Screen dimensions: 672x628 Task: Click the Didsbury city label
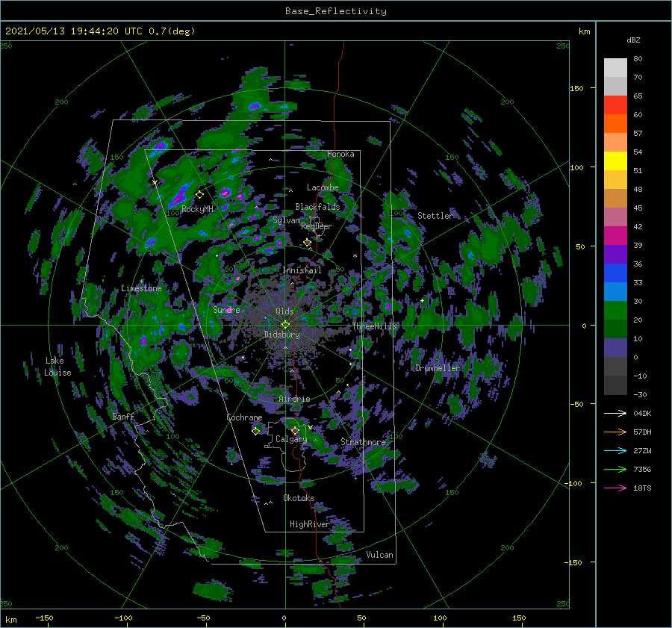(281, 335)
